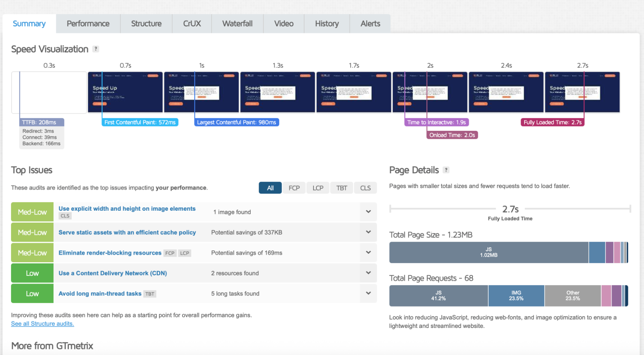This screenshot has width=644, height=355.
Task: Open the Speed Visualization help icon
Action: coord(96,49)
